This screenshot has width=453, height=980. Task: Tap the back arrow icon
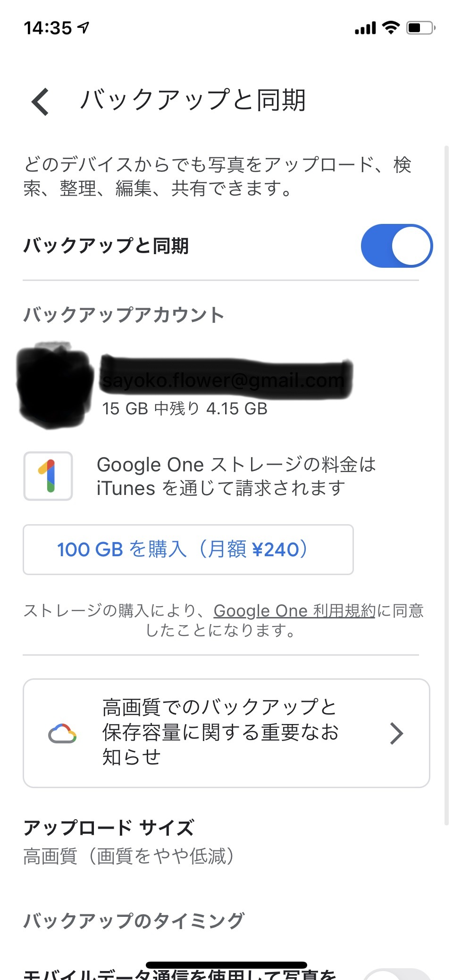pos(41,101)
